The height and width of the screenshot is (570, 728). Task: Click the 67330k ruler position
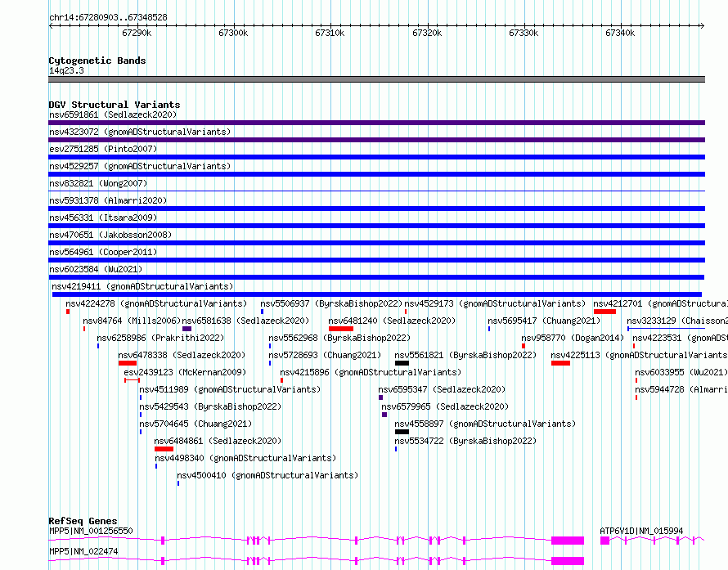point(524,33)
